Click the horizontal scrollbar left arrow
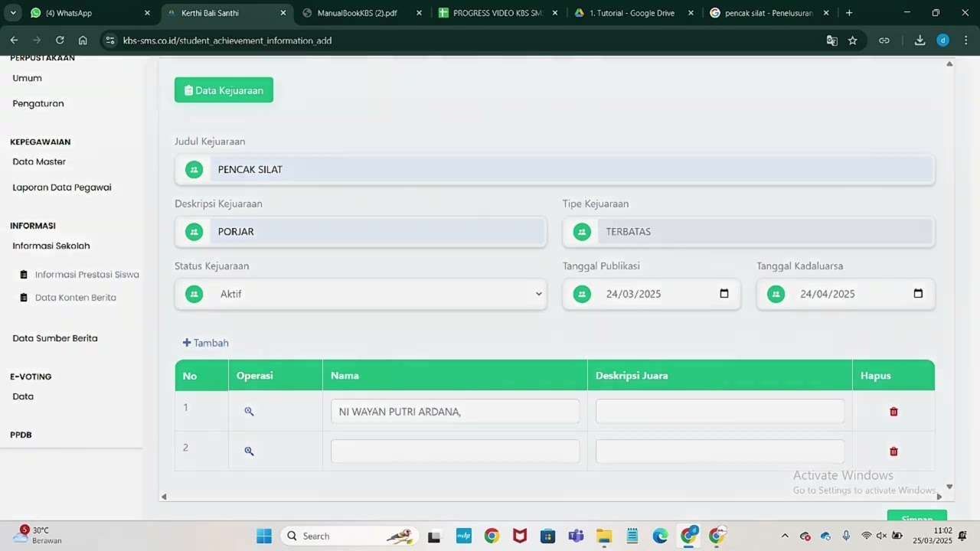 click(x=163, y=497)
